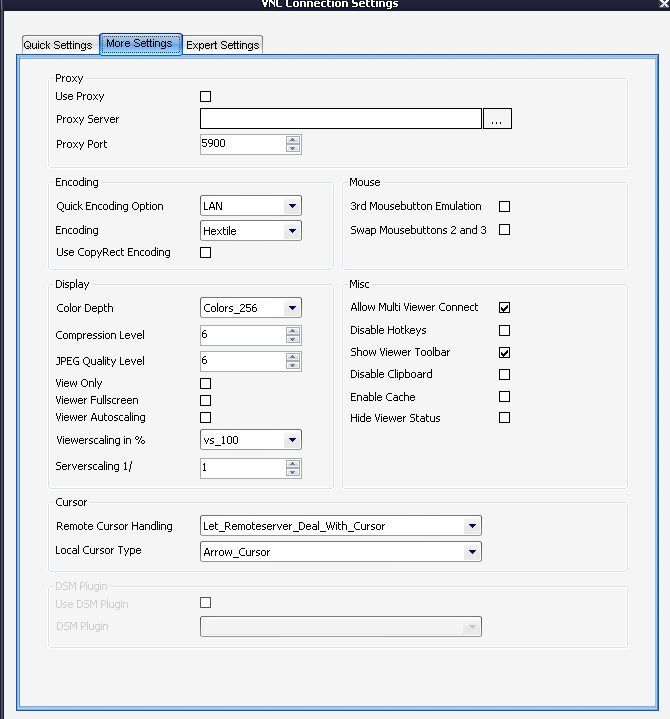Viewport: 670px width, 719px height.
Task: Decrease the JPEG Quality Level value
Action: (293, 365)
